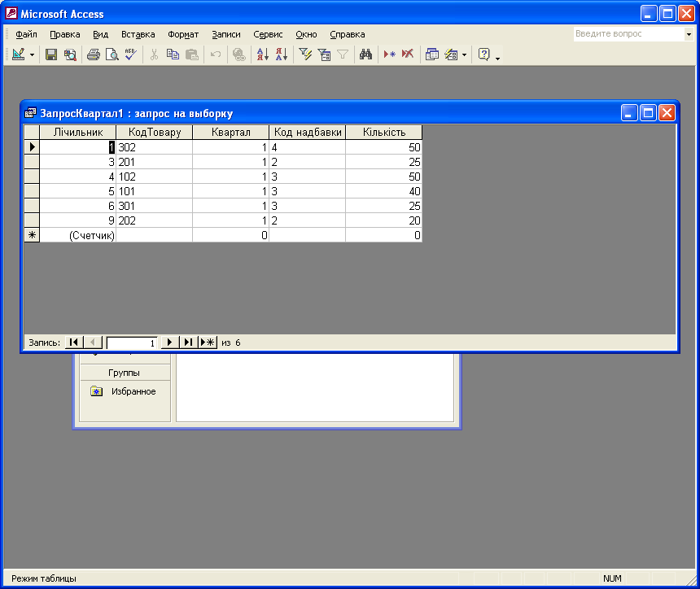Select the КодТовару column header

coord(155,132)
